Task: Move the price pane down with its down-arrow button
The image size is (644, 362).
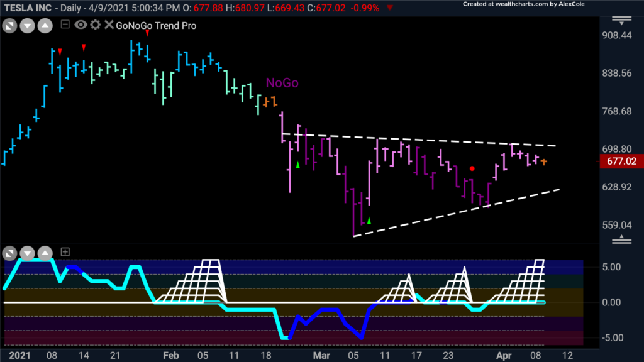Action: pyautogui.click(x=27, y=26)
